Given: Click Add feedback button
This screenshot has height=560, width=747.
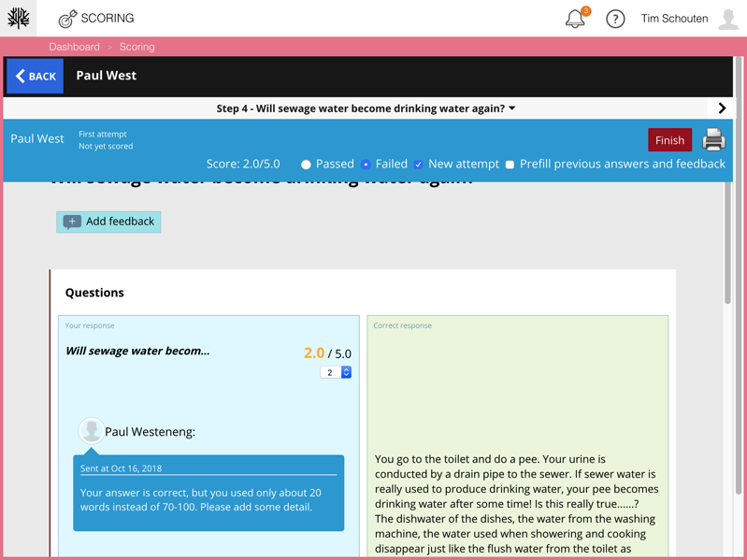Looking at the screenshot, I should [x=108, y=222].
